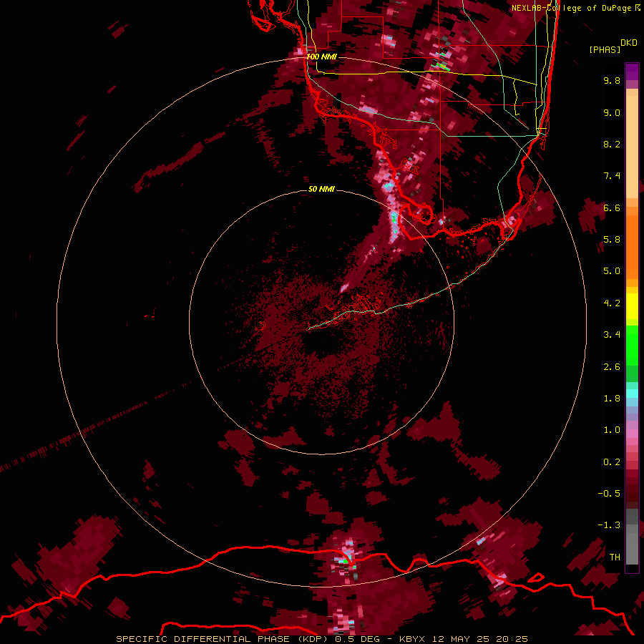Click the 12 MAY 25 date text

point(461,639)
